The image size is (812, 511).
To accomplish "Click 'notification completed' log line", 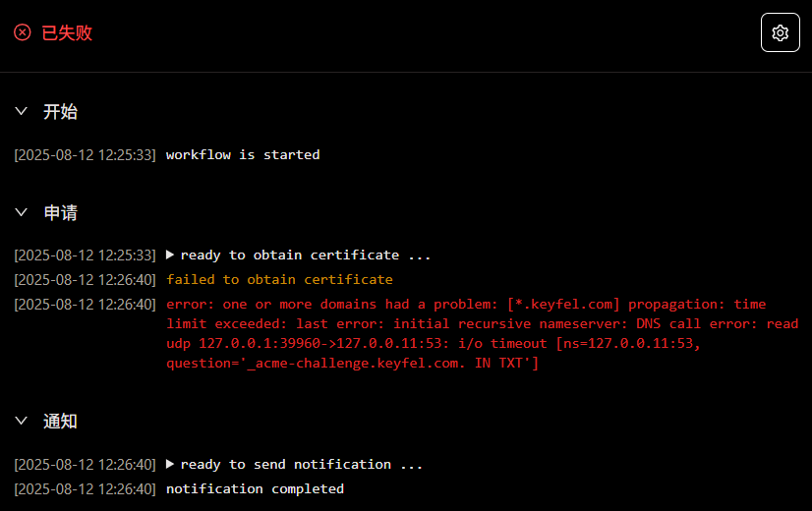I will point(255,488).
